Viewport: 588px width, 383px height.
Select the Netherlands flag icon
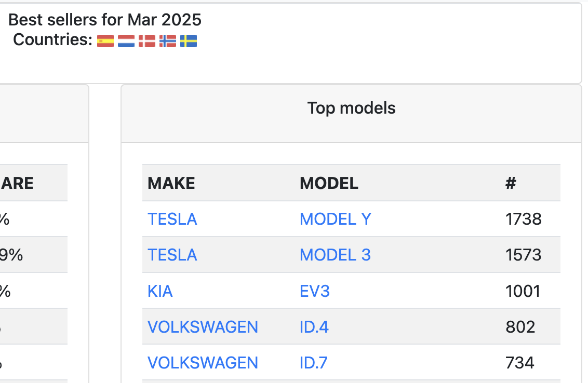tap(126, 40)
